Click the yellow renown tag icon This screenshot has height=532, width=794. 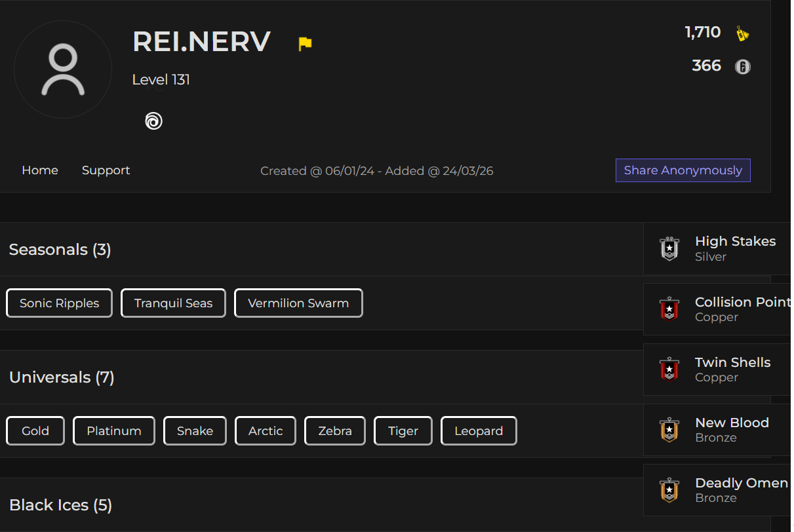tap(742, 33)
